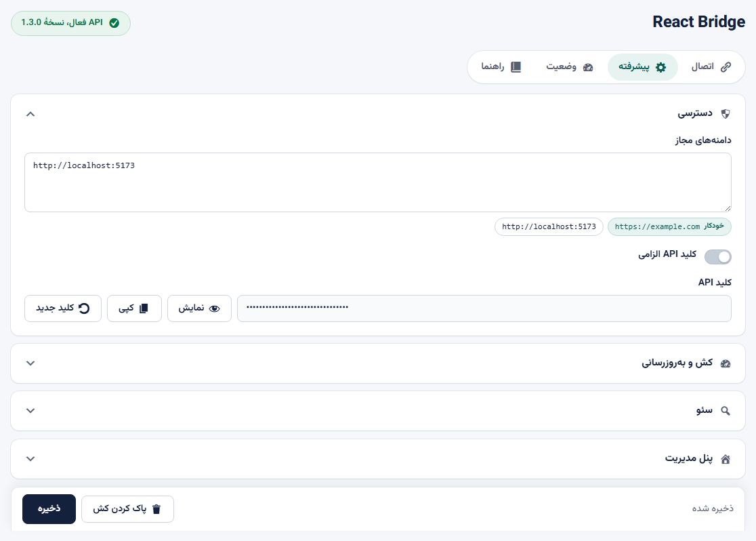Click the gauge icon beside کش و به‌روزرسانی
The image size is (756, 541).
[x=725, y=364]
